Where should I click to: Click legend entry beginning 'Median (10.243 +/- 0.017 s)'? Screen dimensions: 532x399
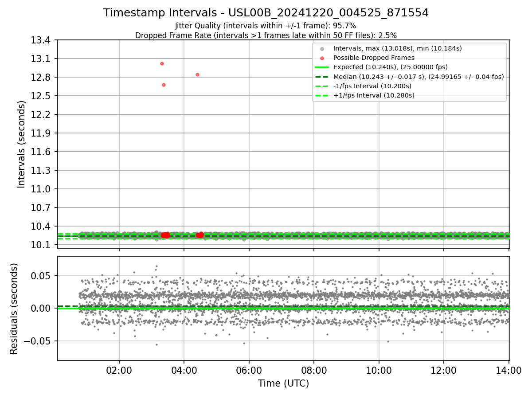(x=419, y=77)
